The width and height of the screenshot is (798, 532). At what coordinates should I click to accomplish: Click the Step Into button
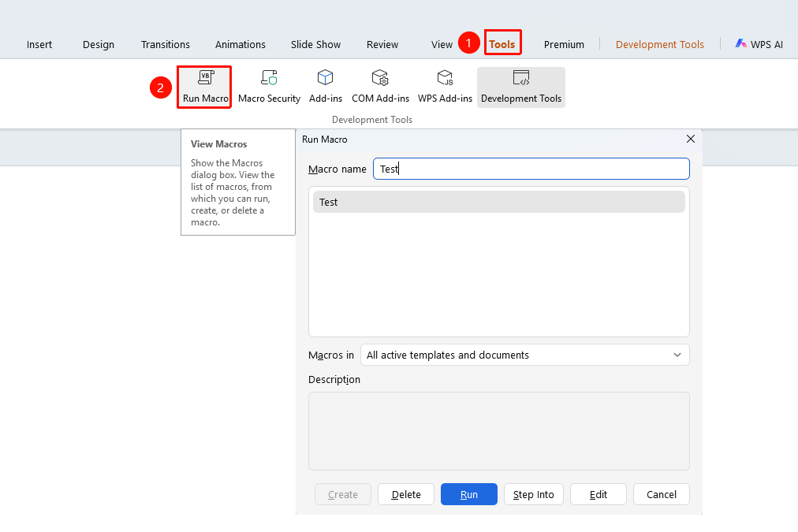click(x=533, y=494)
